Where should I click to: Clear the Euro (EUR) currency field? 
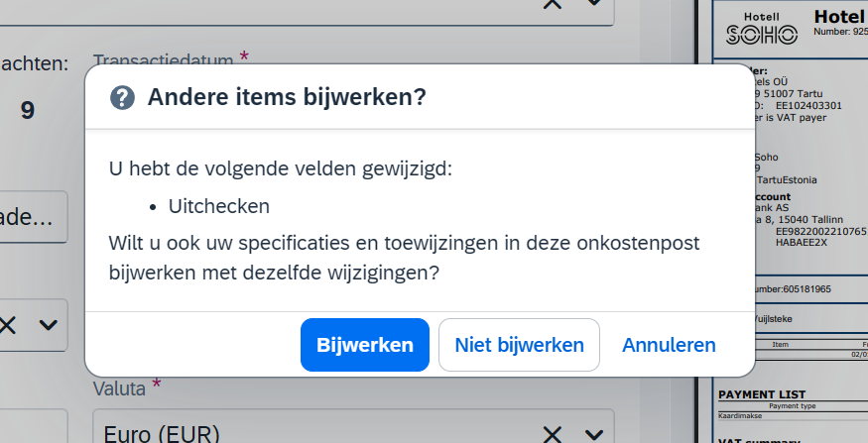click(x=552, y=434)
